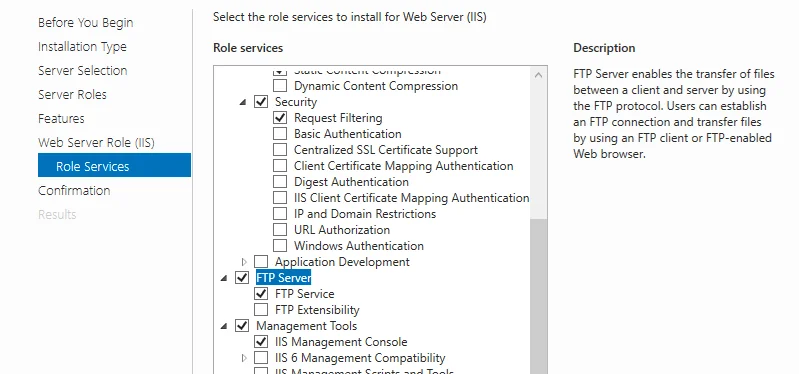
Task: Select the Security row label
Action: pyautogui.click(x=296, y=102)
